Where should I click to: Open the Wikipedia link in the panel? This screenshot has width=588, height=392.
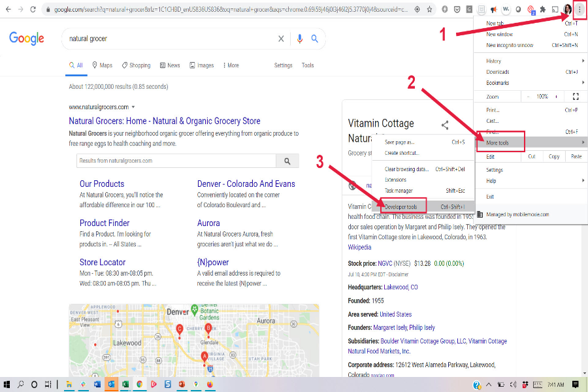tap(359, 247)
